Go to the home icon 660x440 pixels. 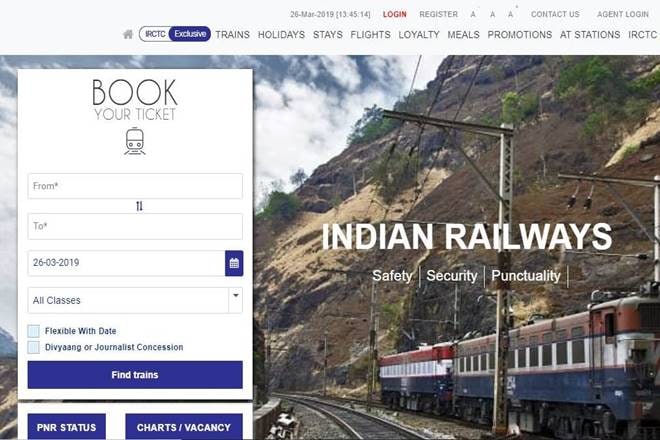click(x=128, y=34)
